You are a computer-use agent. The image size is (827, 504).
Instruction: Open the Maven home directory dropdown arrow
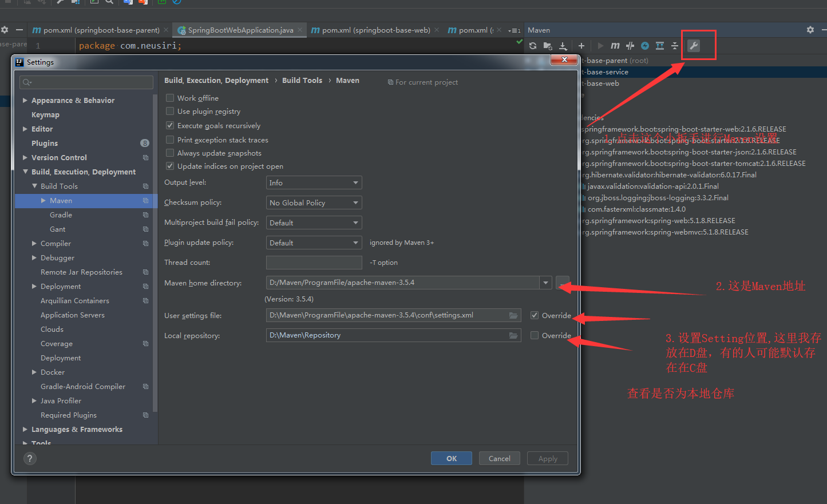tap(546, 283)
